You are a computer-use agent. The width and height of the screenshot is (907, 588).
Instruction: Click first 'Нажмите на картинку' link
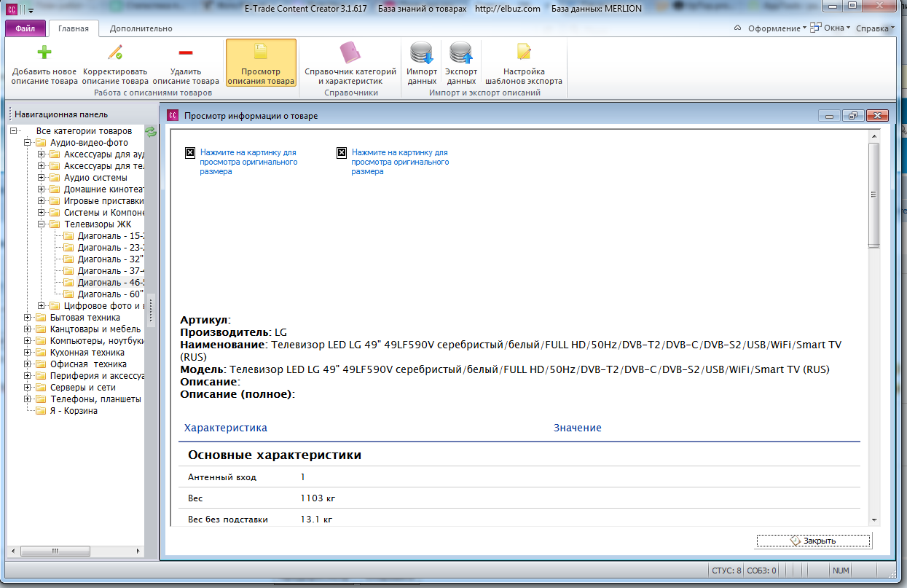click(x=248, y=162)
